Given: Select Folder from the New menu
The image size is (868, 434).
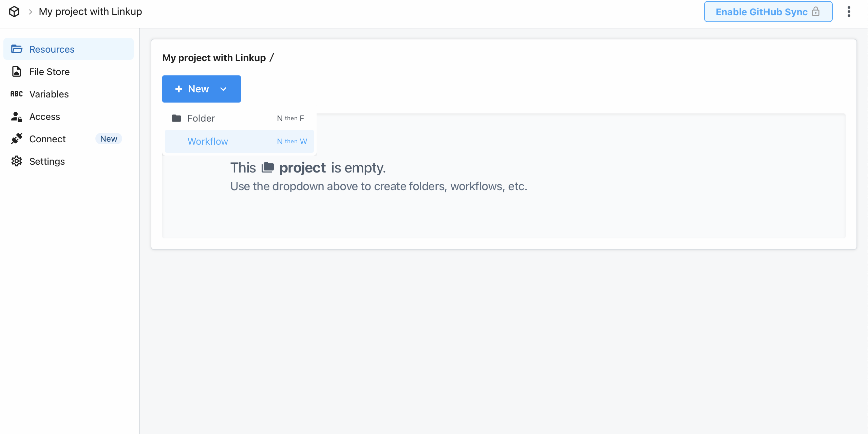Looking at the screenshot, I should pyautogui.click(x=201, y=118).
